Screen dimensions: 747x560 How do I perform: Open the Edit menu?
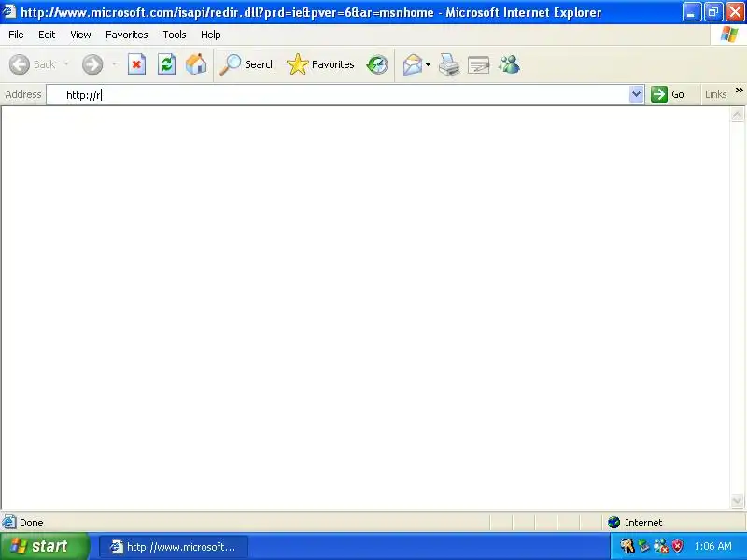(47, 35)
